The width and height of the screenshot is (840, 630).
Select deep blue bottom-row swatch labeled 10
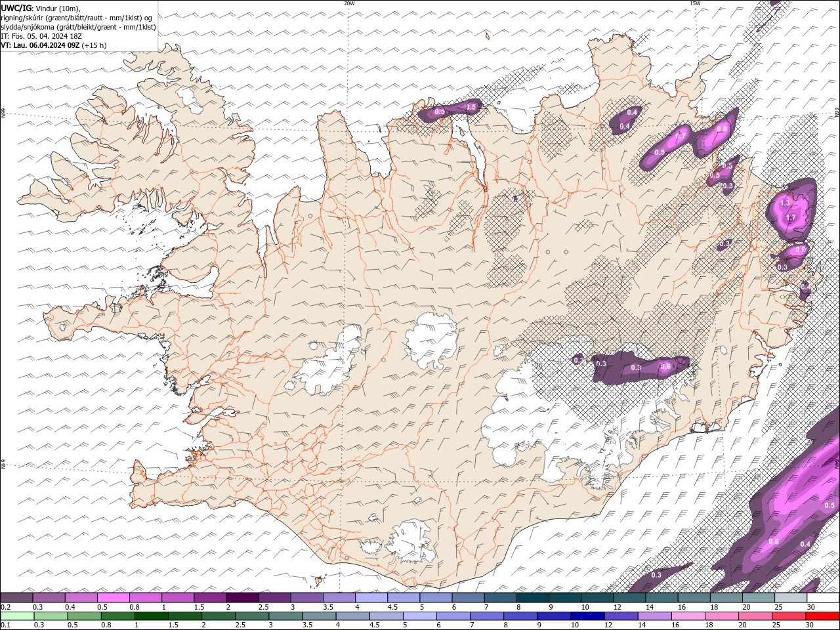[x=587, y=616]
